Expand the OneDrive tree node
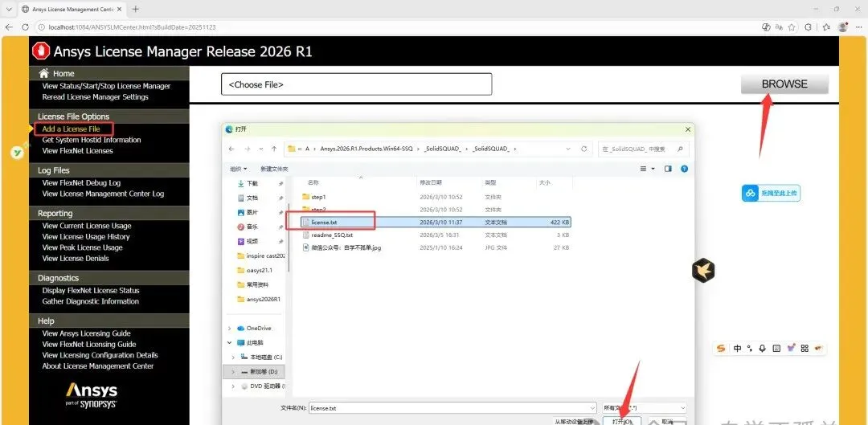The image size is (868, 425). [230, 328]
